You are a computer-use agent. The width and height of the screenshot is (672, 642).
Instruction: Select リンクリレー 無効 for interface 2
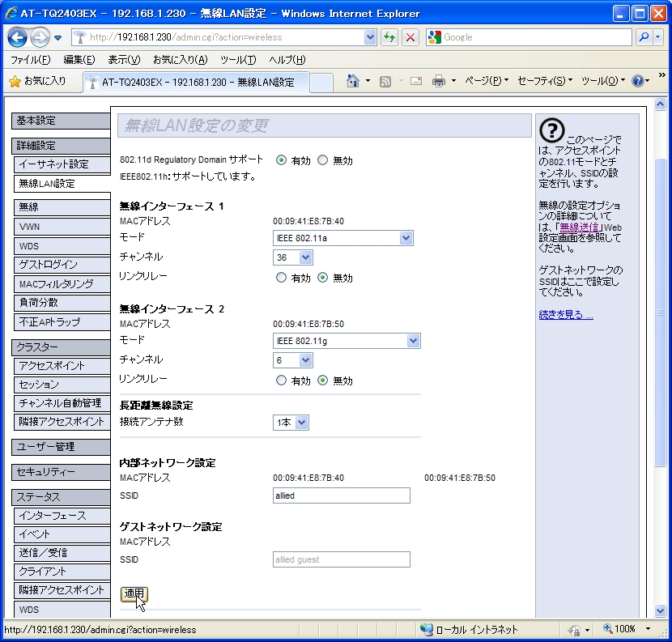[x=322, y=381]
